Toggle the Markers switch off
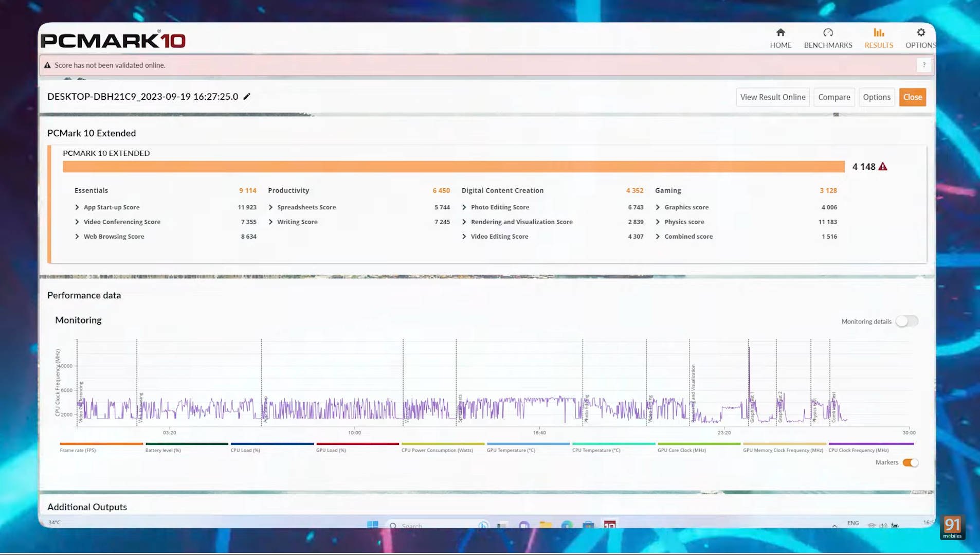Viewport: 980px width, 555px height. click(x=911, y=462)
